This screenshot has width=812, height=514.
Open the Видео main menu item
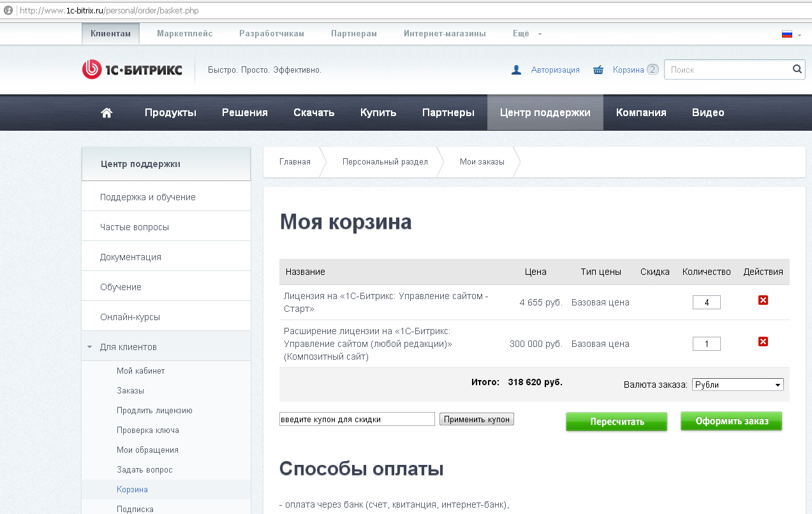(708, 113)
